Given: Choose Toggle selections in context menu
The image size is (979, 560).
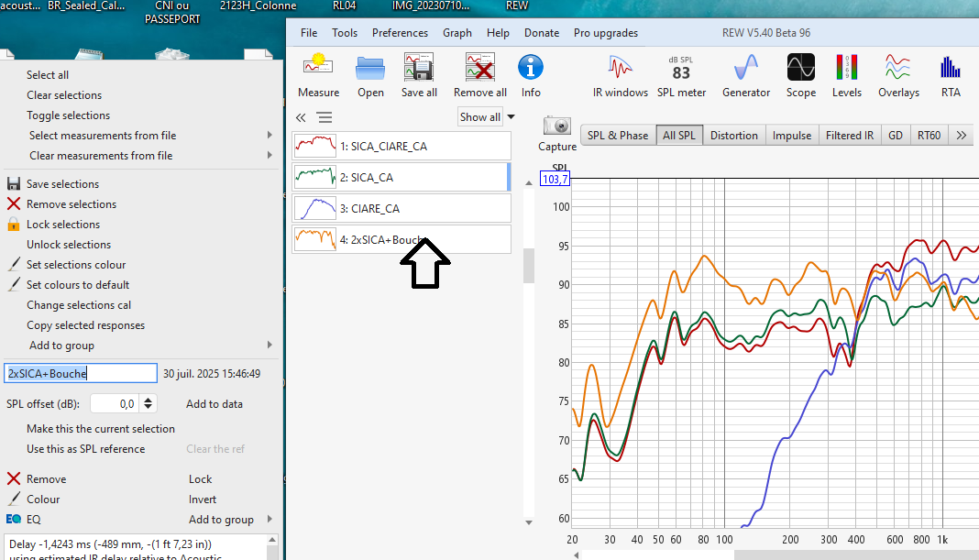Looking at the screenshot, I should click(x=68, y=115).
